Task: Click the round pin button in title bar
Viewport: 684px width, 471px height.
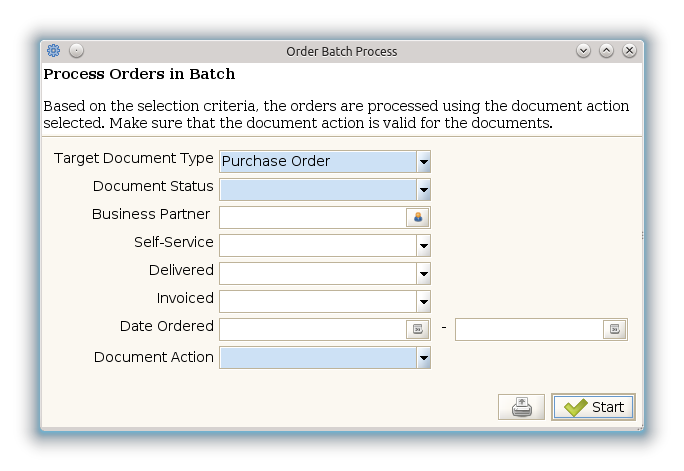Action: (x=76, y=51)
